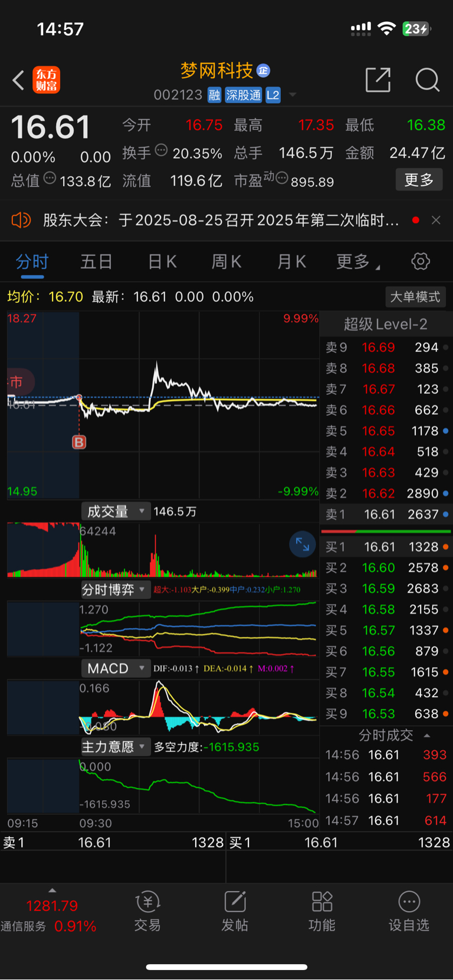The height and width of the screenshot is (980, 453).
Task: Open the 分时博弈 indicator dropdown
Action: click(x=116, y=590)
